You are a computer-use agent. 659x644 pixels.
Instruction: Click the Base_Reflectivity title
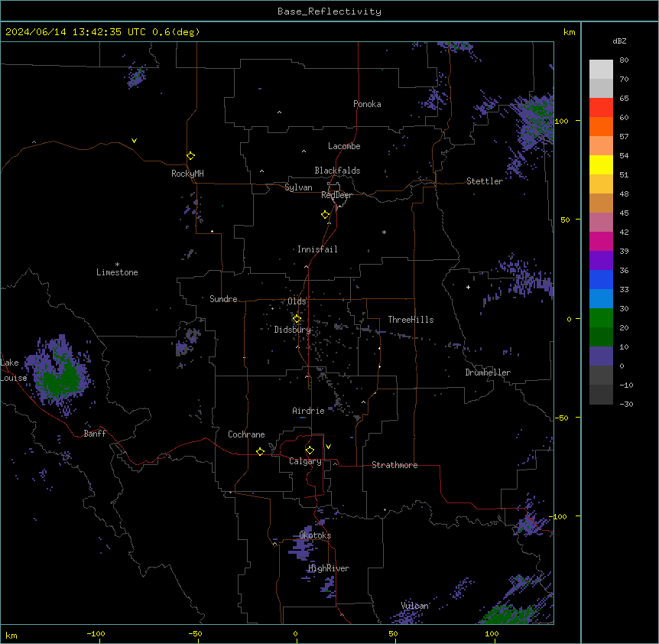(x=329, y=11)
